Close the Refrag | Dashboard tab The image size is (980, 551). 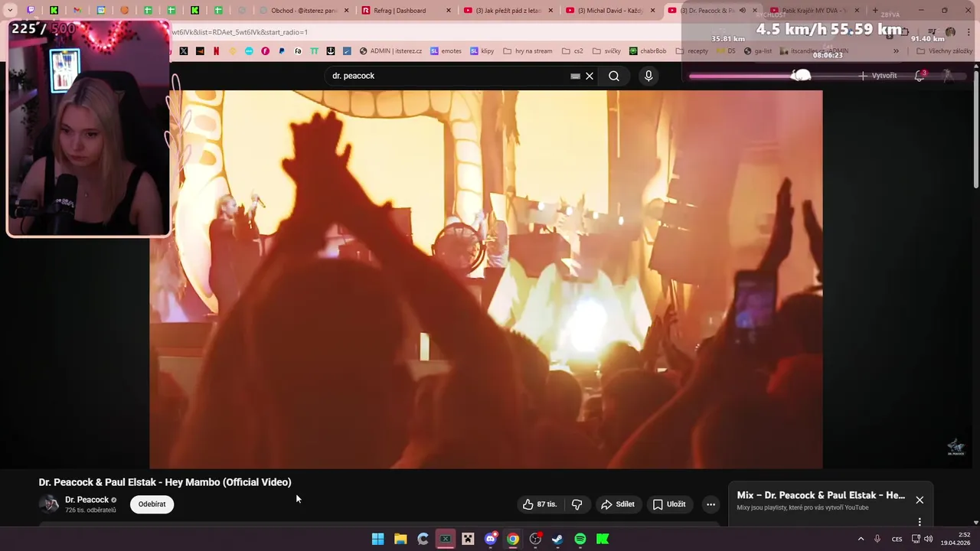(x=449, y=11)
